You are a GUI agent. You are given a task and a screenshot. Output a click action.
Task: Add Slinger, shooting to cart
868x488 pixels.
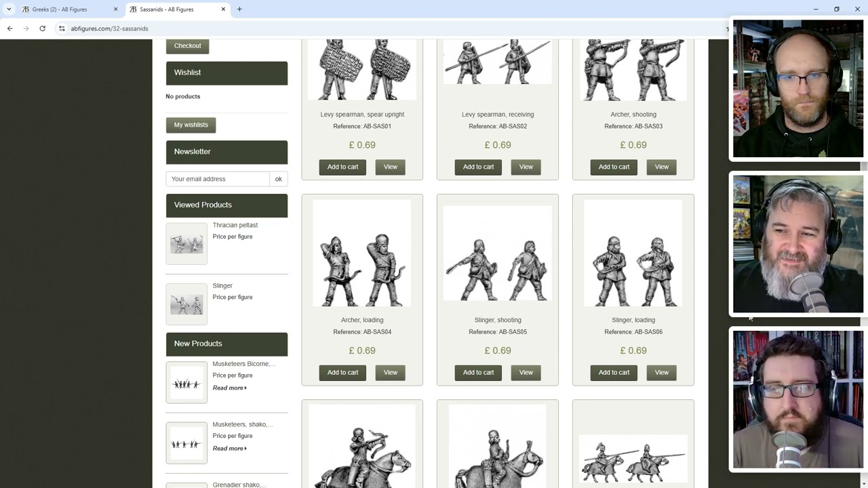pyautogui.click(x=478, y=372)
